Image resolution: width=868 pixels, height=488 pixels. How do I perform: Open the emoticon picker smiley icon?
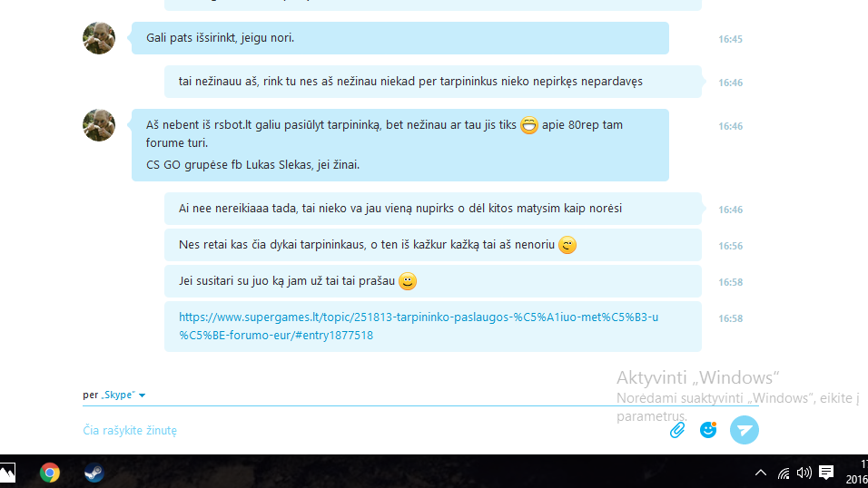coord(708,430)
